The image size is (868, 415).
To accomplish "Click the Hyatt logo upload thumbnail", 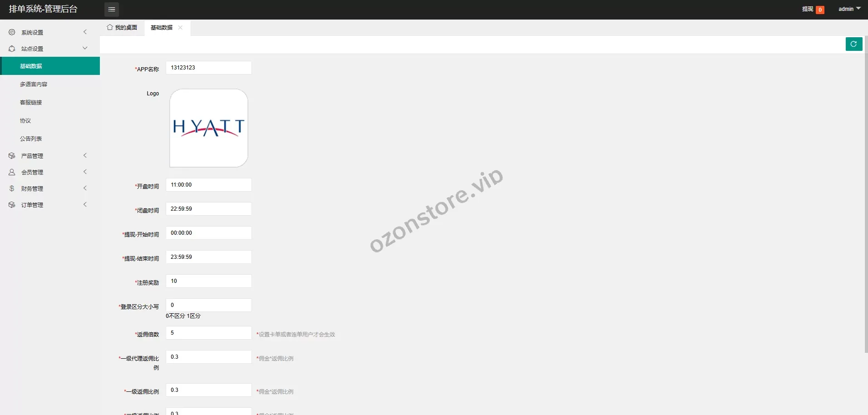I will (x=209, y=128).
